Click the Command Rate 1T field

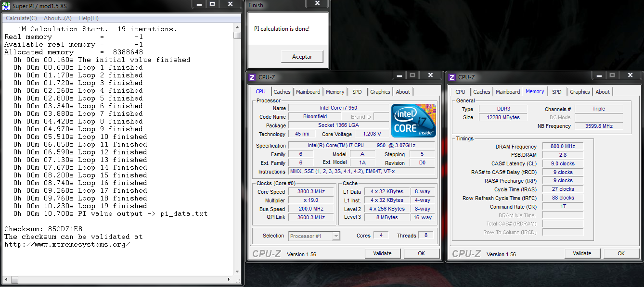click(x=563, y=207)
